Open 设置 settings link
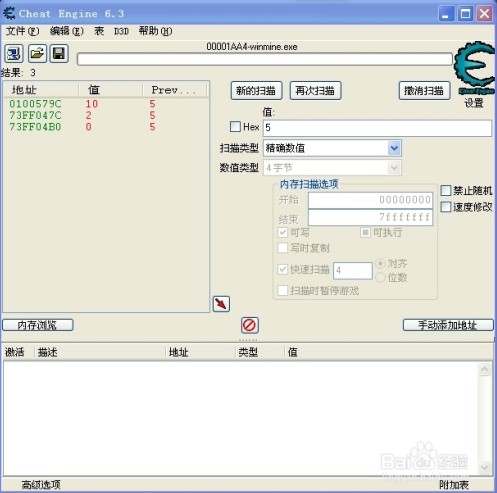 pos(474,103)
